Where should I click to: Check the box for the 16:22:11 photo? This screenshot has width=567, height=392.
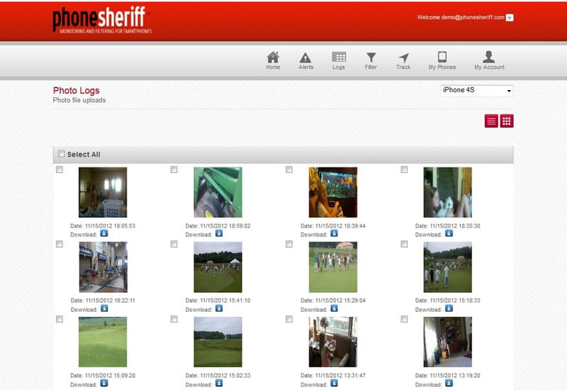pyautogui.click(x=60, y=245)
